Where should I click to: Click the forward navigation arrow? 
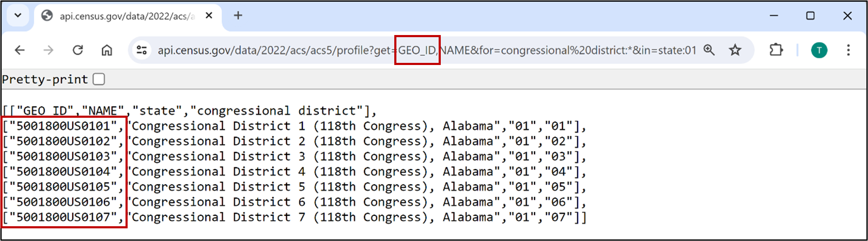click(49, 50)
